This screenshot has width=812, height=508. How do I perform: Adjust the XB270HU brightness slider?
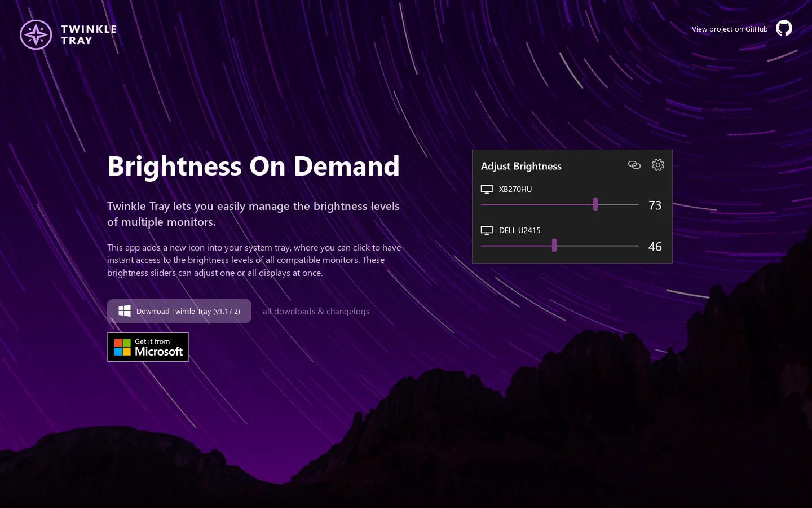pyautogui.click(x=560, y=204)
